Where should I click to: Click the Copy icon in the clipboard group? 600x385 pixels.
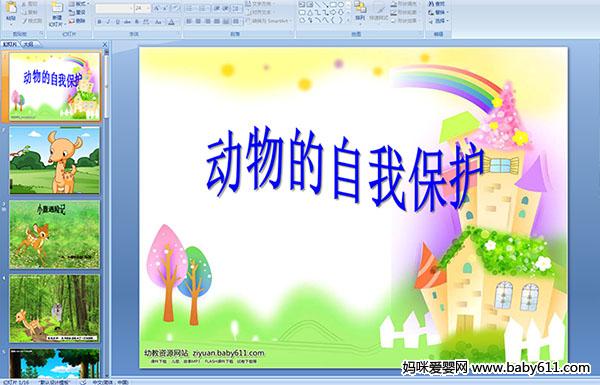pyautogui.click(x=24, y=13)
